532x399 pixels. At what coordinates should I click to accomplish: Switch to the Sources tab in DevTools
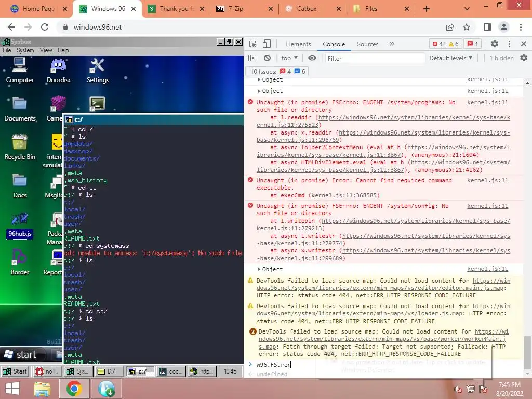[x=367, y=44]
